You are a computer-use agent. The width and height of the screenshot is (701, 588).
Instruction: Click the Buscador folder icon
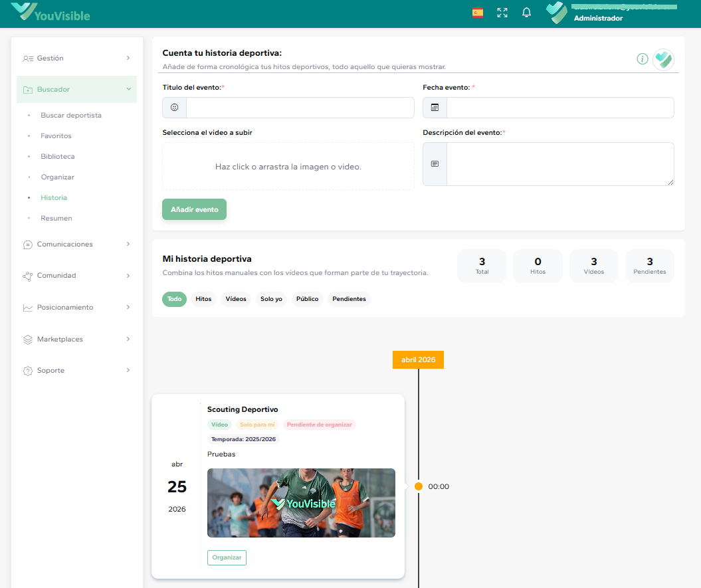click(28, 90)
